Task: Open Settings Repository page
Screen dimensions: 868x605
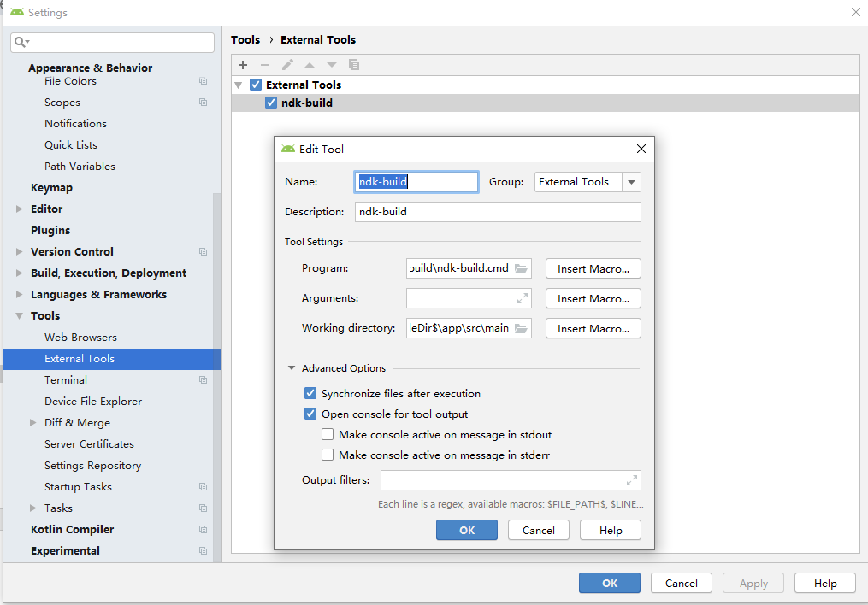Action: click(93, 466)
